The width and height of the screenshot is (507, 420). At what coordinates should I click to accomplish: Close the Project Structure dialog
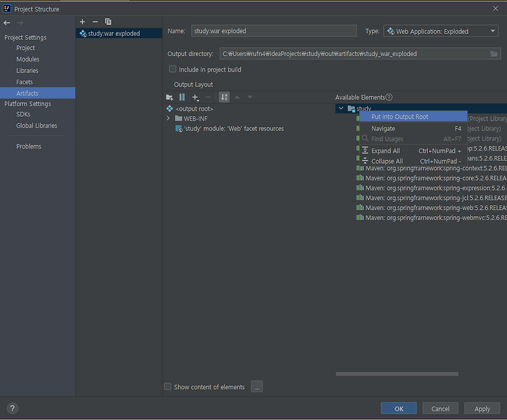[496, 9]
